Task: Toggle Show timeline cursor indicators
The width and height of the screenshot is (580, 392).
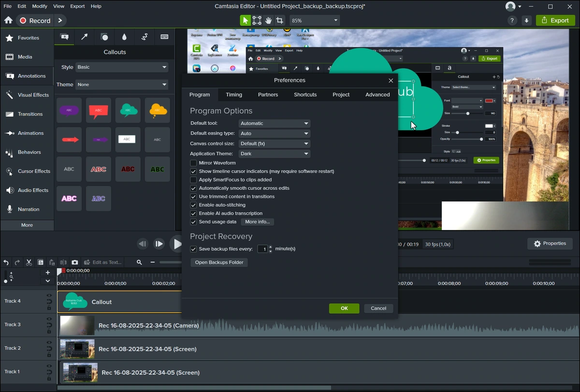Action: click(x=193, y=171)
